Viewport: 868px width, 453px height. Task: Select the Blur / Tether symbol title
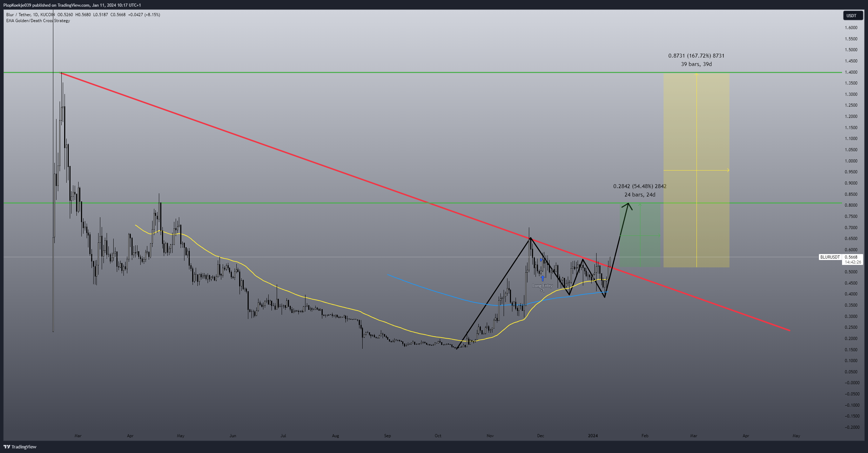[x=19, y=15]
